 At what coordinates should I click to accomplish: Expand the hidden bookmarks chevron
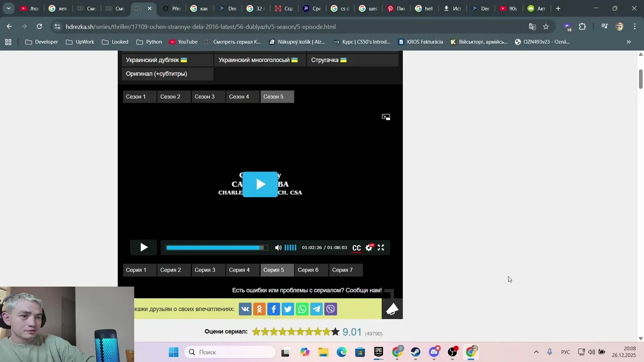pos(628,42)
